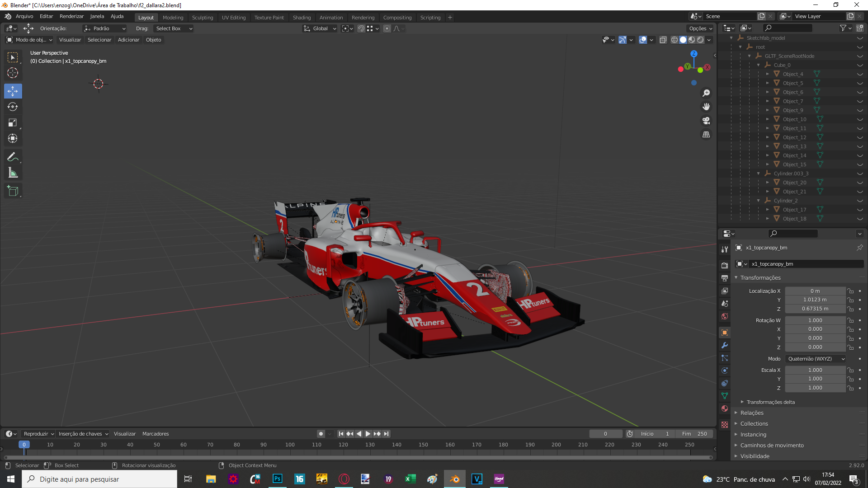Viewport: 868px width, 488px height.
Task: Toggle viewport gizmos
Action: pyautogui.click(x=623, y=40)
